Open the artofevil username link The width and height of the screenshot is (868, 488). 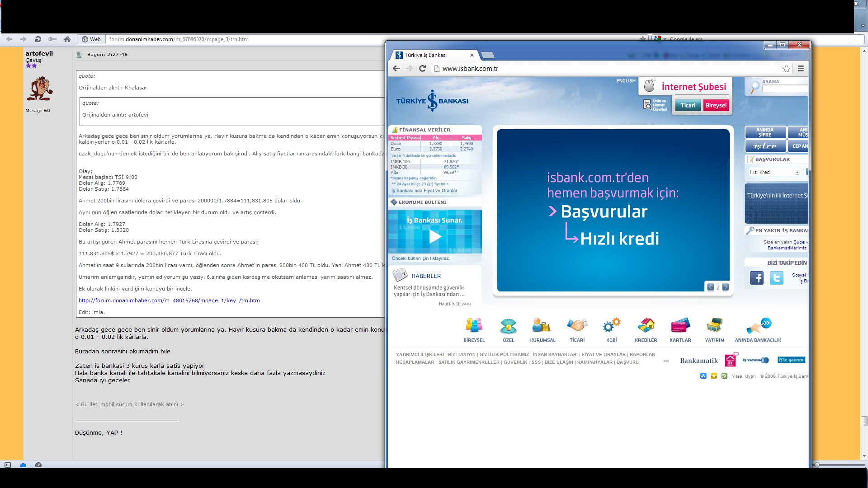pos(39,53)
